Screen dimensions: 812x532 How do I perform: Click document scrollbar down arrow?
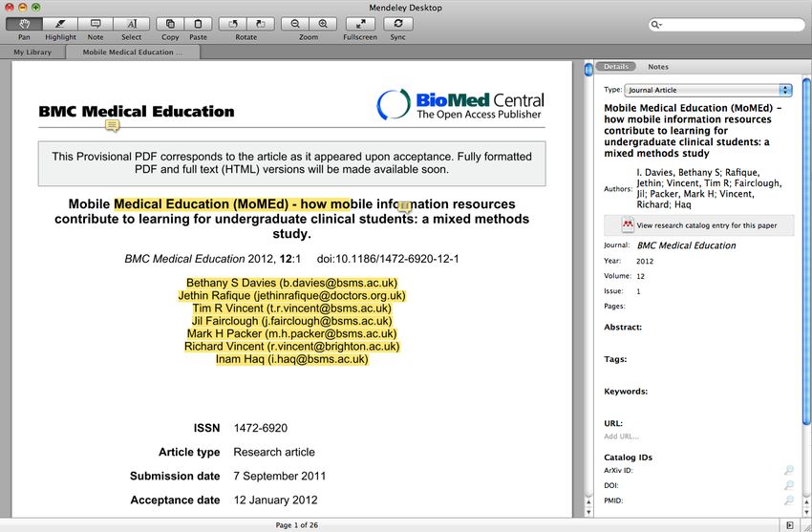(x=588, y=512)
